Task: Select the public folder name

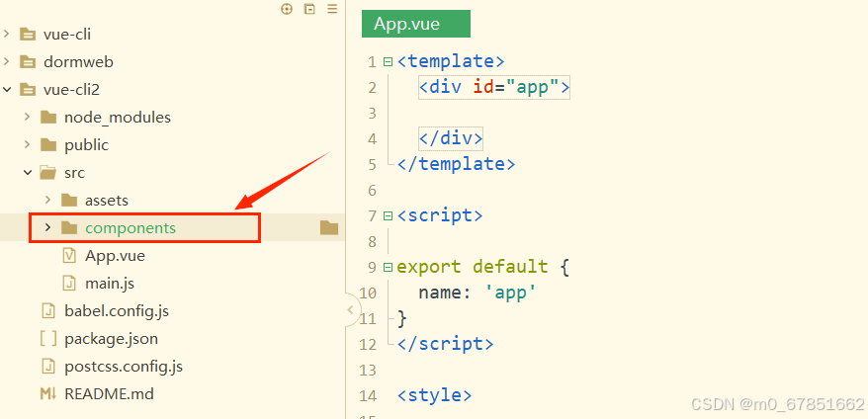Action: pos(86,145)
